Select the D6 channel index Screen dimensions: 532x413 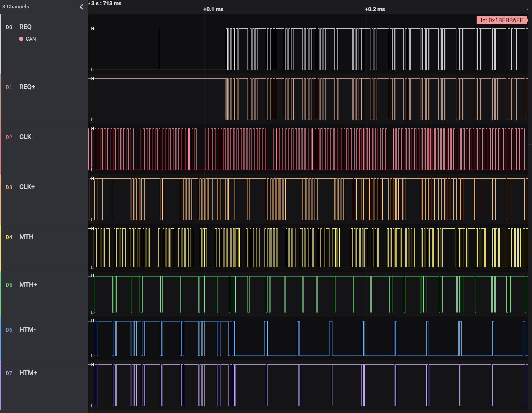point(9,330)
